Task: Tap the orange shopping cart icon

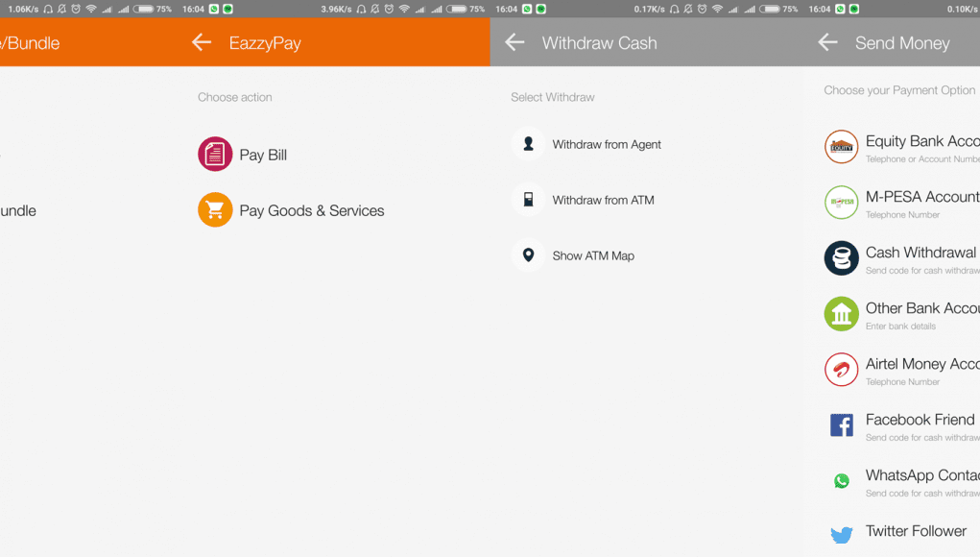Action: (215, 209)
